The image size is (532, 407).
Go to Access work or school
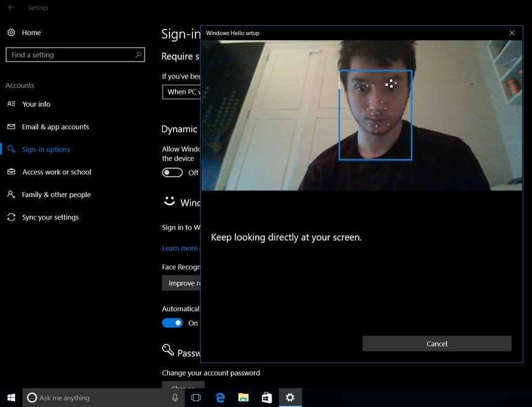[x=57, y=172]
